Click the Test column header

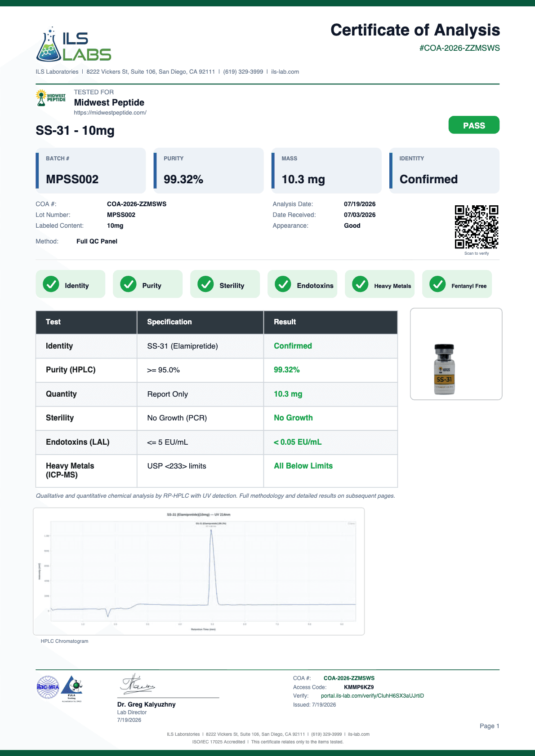click(x=86, y=322)
